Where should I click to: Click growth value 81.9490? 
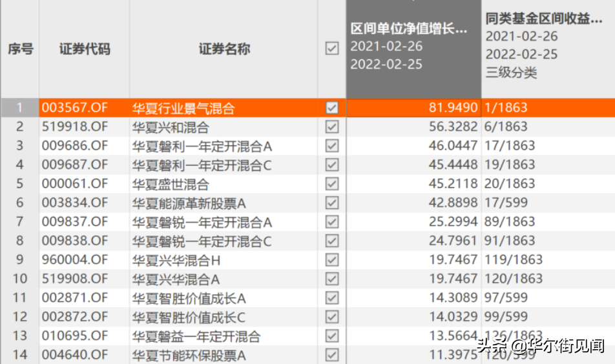tap(453, 108)
